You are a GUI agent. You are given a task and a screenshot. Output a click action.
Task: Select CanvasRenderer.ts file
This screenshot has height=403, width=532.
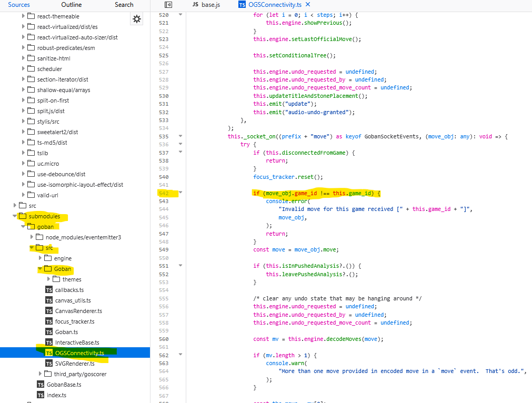click(78, 311)
